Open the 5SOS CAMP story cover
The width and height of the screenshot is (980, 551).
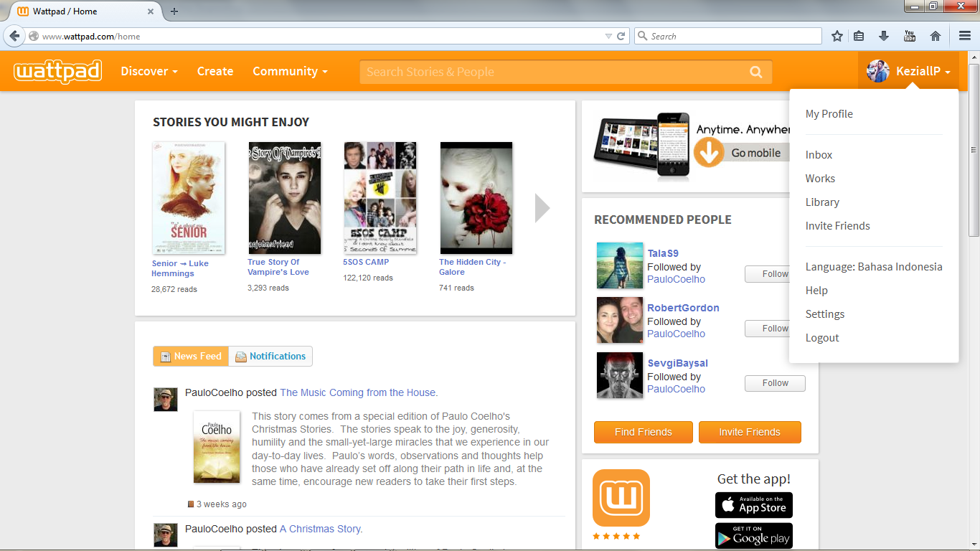[380, 198]
